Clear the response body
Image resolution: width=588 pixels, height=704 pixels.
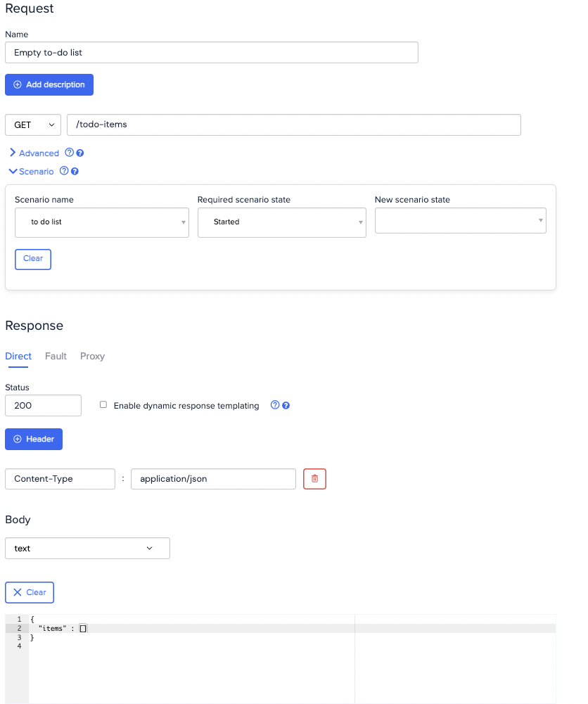coord(30,593)
